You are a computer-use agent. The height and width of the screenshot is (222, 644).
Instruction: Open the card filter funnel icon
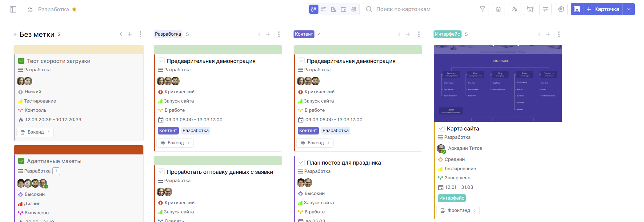tap(482, 10)
